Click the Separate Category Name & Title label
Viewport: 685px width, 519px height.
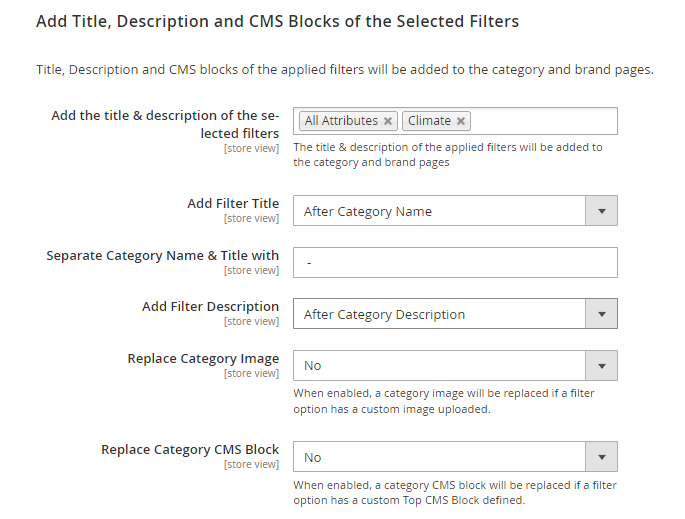pyautogui.click(x=163, y=256)
